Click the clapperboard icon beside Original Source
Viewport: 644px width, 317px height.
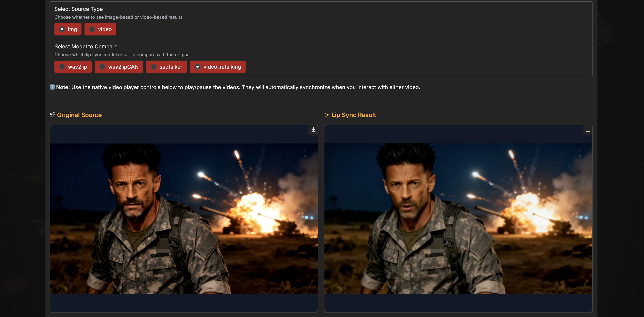[x=52, y=115]
